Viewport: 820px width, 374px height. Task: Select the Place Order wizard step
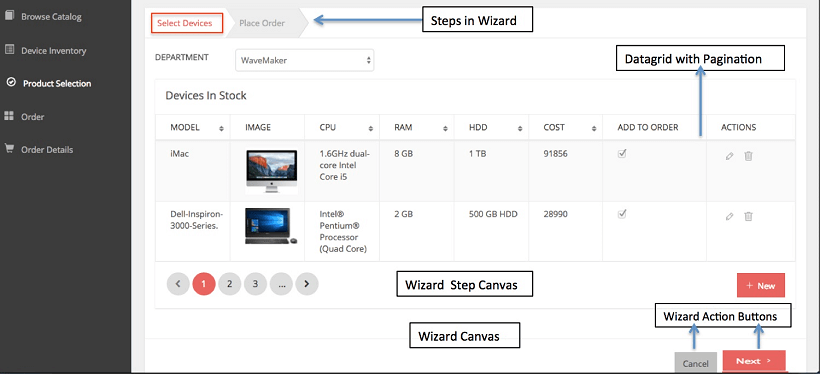pos(262,23)
